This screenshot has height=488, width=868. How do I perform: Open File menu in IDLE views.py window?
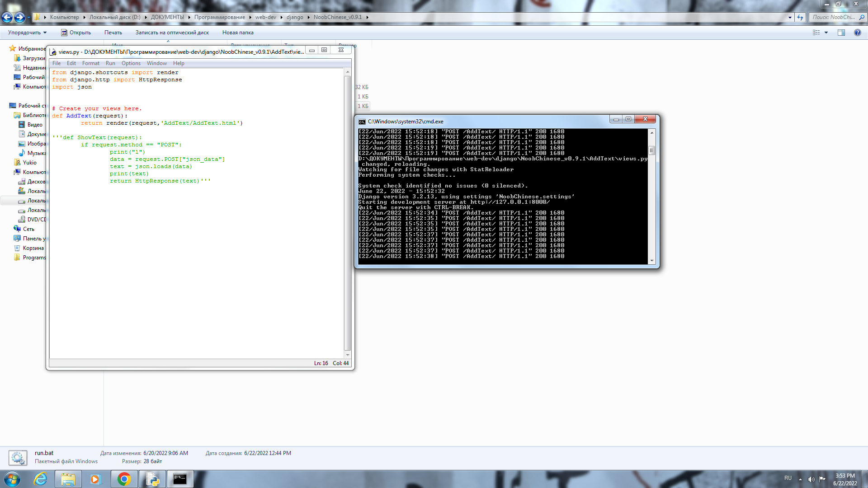(57, 63)
